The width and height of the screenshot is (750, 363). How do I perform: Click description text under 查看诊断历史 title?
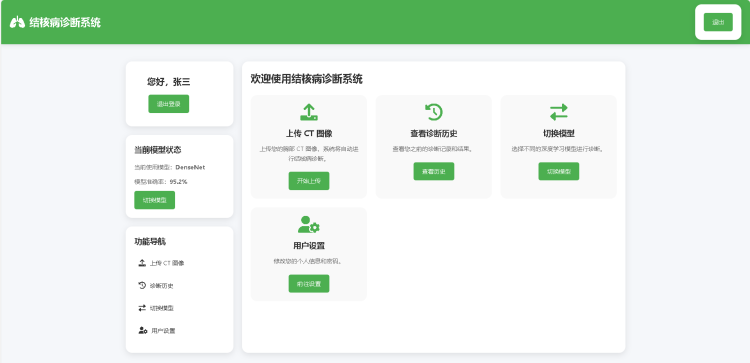[434, 149]
